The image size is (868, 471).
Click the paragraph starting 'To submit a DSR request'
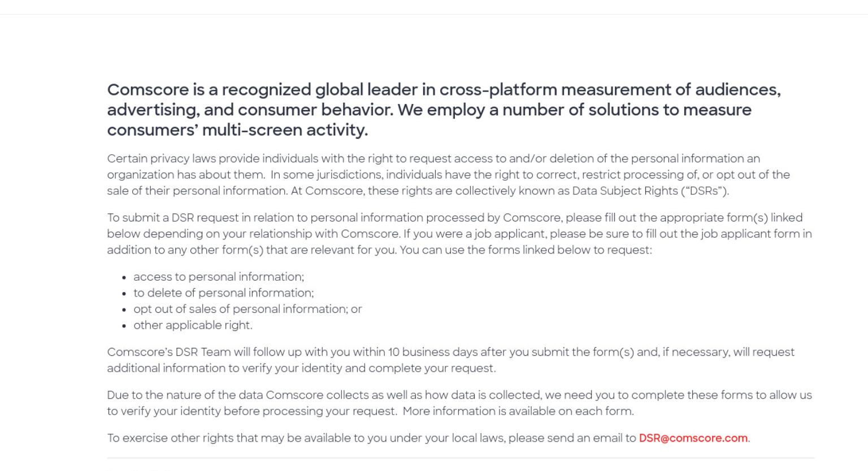(x=459, y=234)
